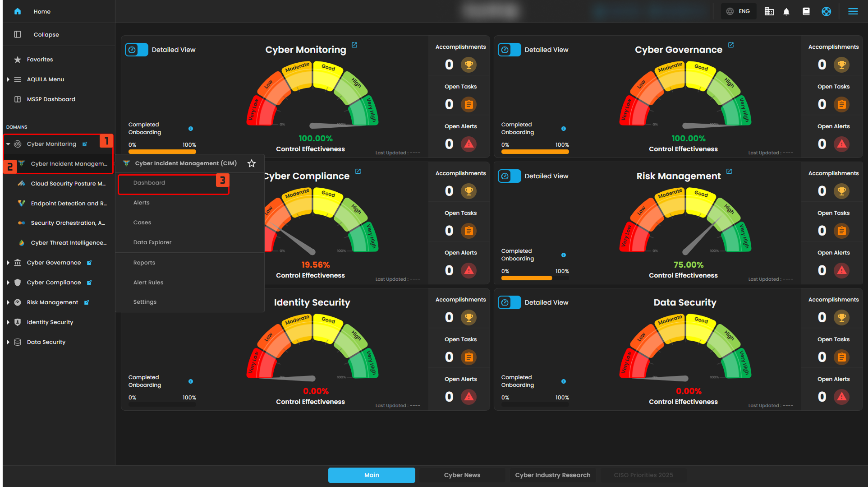Viewport: 868px width, 487px height.
Task: Switch to the Cyber News tab
Action: 462,475
